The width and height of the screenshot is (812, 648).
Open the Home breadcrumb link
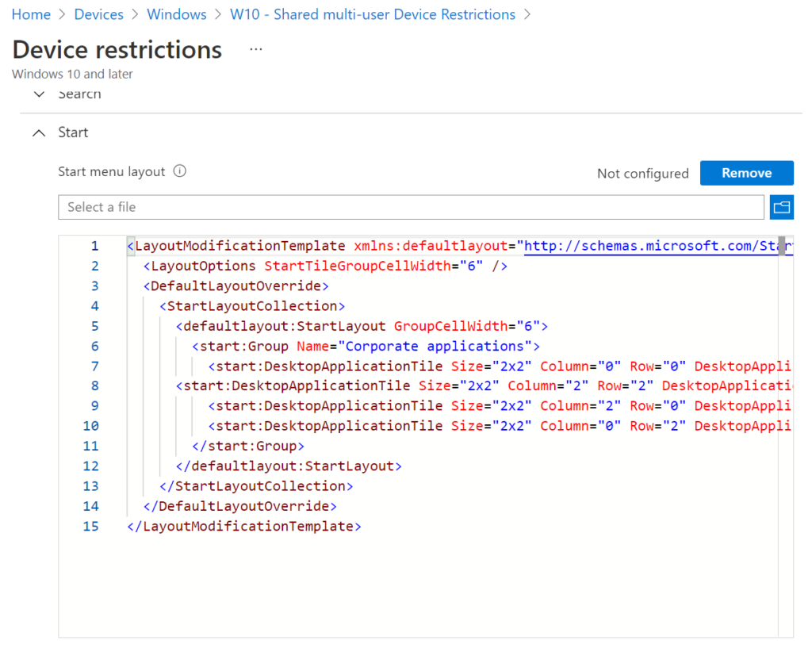(x=31, y=14)
